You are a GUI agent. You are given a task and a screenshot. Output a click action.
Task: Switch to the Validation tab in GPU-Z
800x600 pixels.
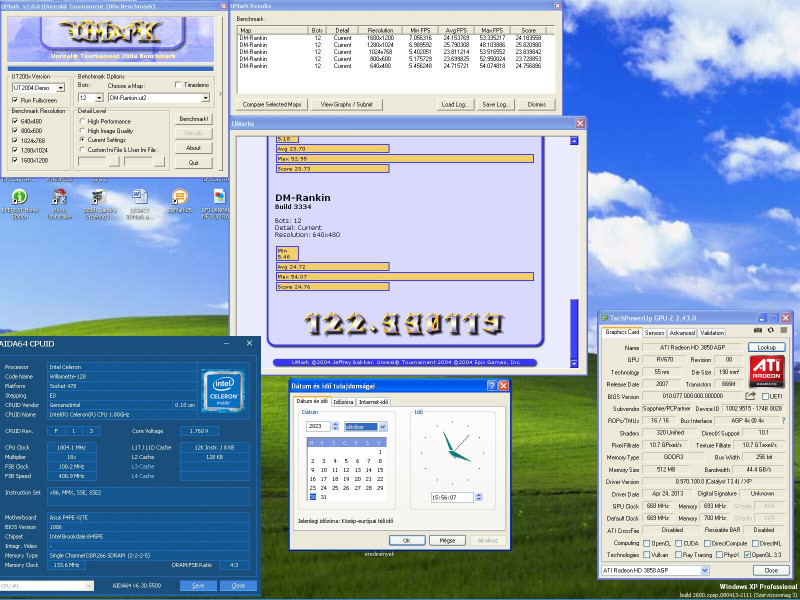712,333
